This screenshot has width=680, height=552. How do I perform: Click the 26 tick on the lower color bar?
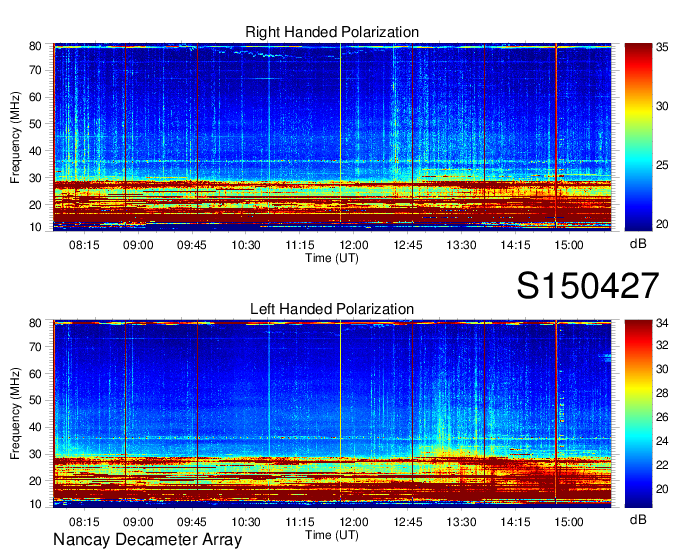(662, 417)
